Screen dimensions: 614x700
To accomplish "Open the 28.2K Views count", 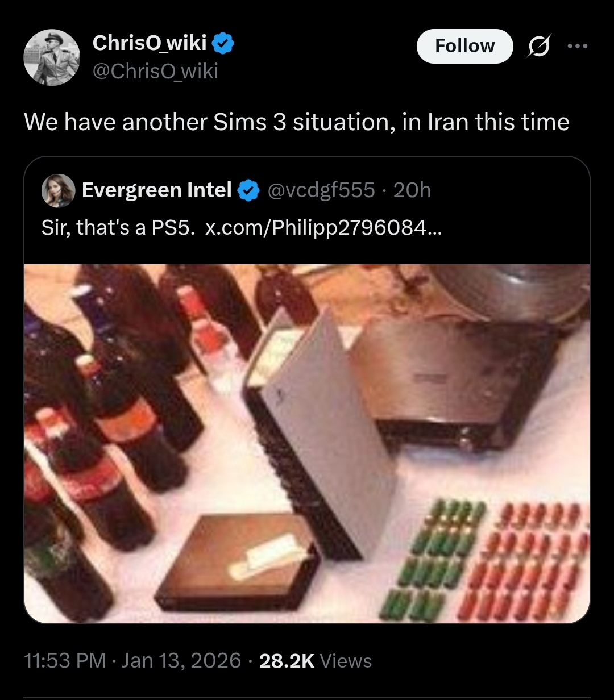I will (315, 661).
